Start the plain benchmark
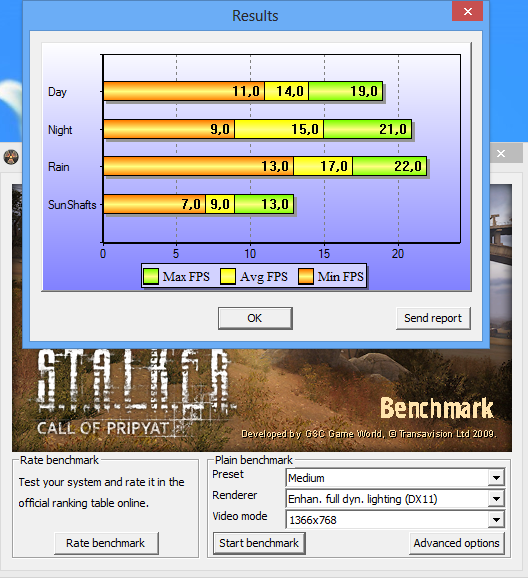528x578 pixels. pos(259,543)
